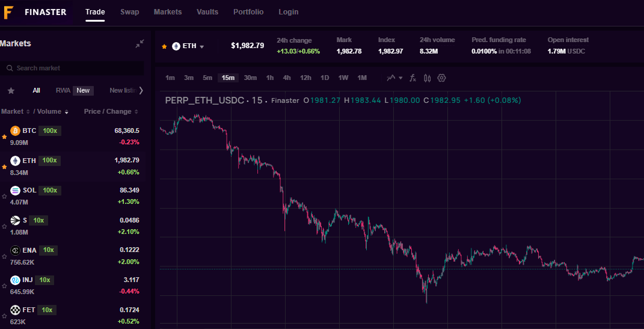
Task: Toggle favorite star for SOL
Action: pyautogui.click(x=4, y=197)
